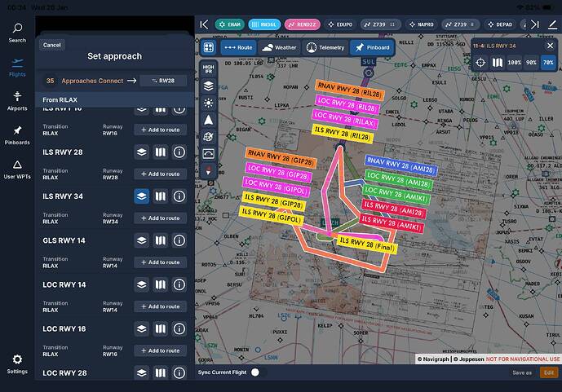Jump to route end arrow

535,24
